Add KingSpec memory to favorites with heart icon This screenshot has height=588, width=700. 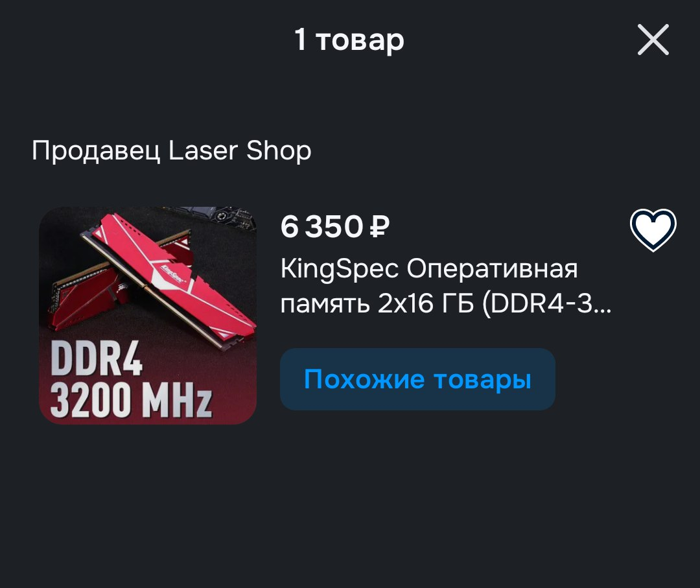click(653, 230)
